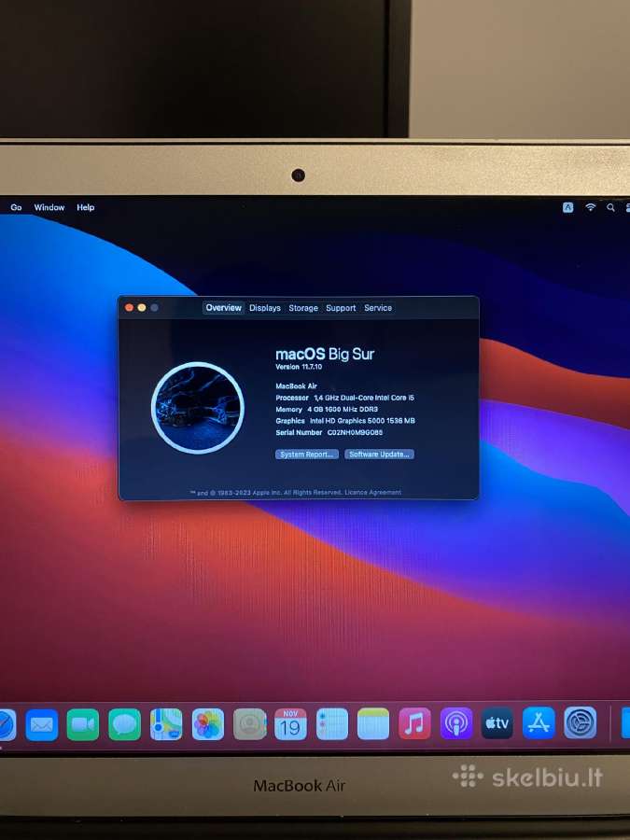Launch Apple TV app in Dock

tap(497, 723)
